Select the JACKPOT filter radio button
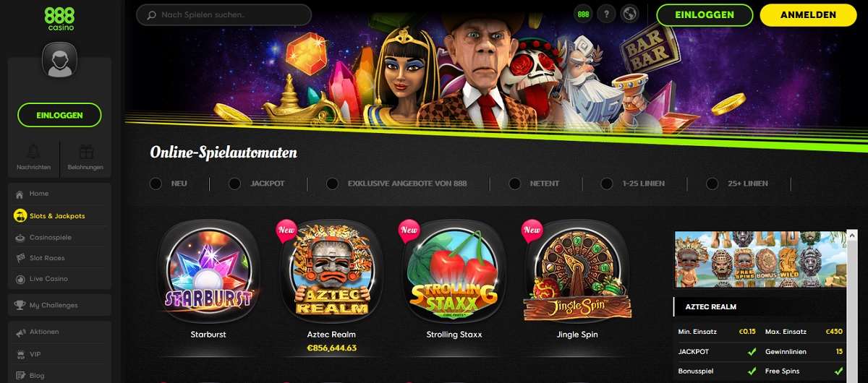868x383 pixels. (234, 184)
